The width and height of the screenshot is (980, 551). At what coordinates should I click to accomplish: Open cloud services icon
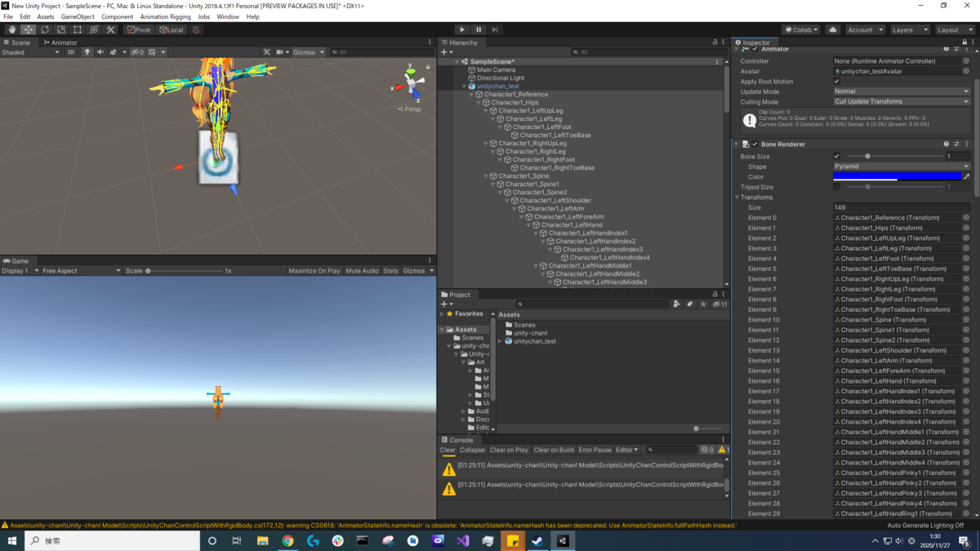(833, 29)
